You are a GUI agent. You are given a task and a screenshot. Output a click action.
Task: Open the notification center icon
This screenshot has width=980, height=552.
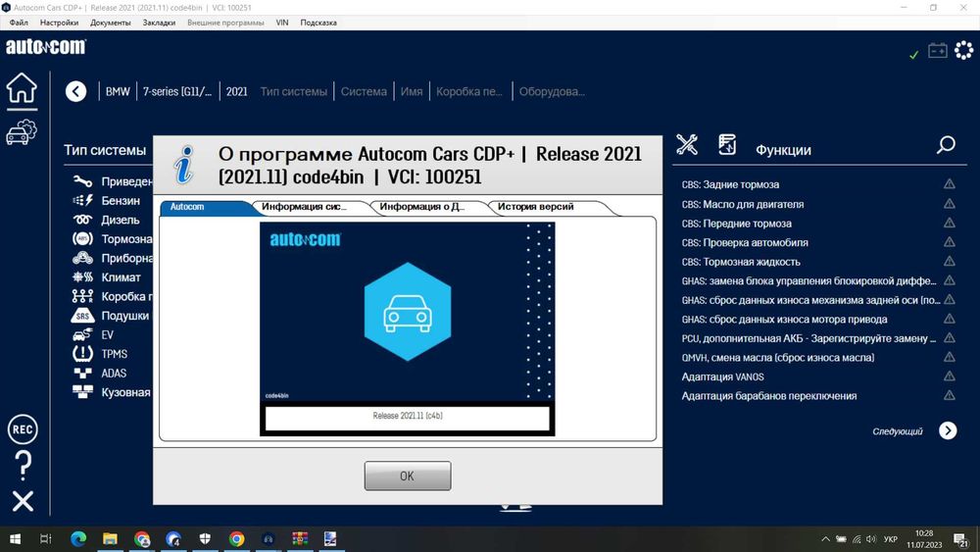pyautogui.click(x=961, y=539)
